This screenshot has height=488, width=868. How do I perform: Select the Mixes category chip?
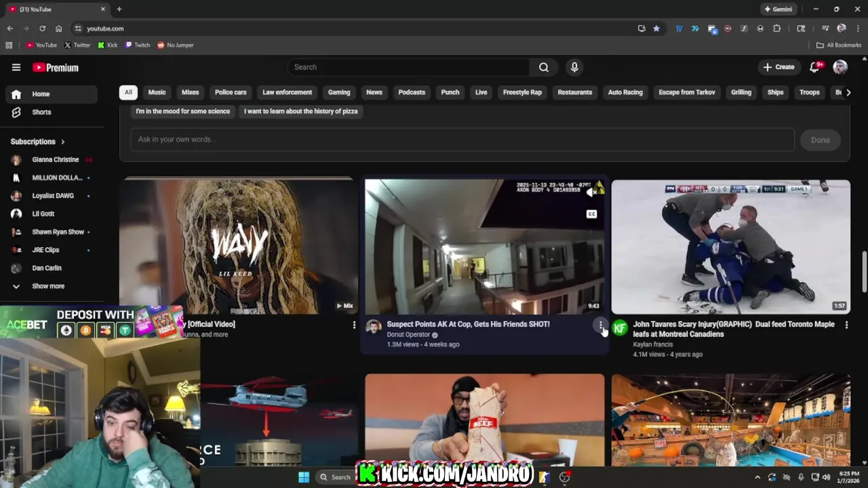click(x=190, y=92)
